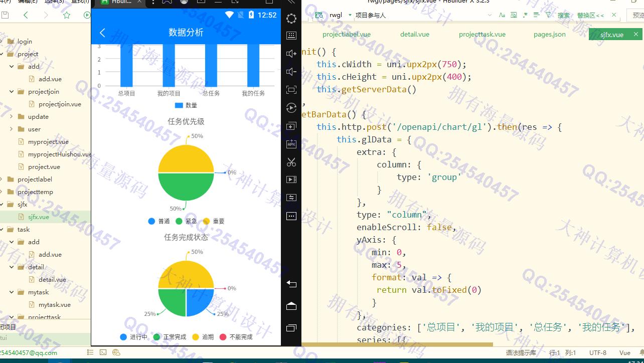Collapse the projectjoin folder
This screenshot has height=363, width=644.
(x=12, y=91)
